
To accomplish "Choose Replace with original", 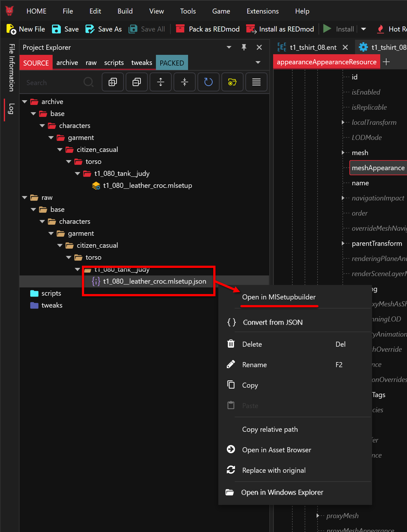I will pyautogui.click(x=274, y=471).
